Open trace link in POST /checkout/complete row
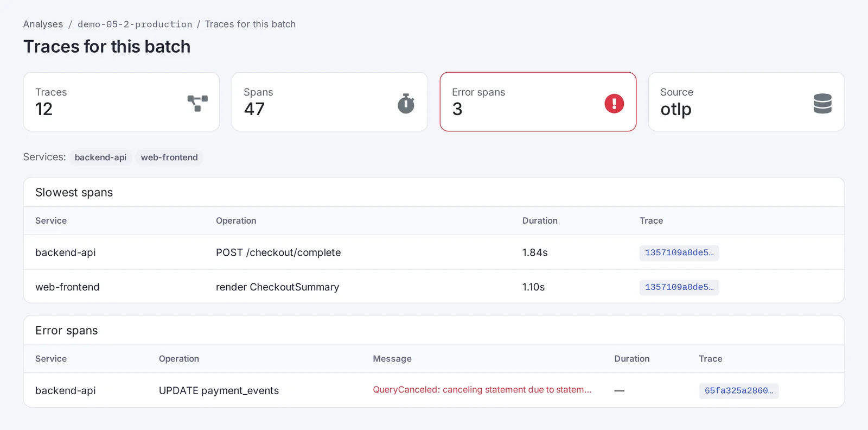This screenshot has width=868, height=430. click(679, 252)
